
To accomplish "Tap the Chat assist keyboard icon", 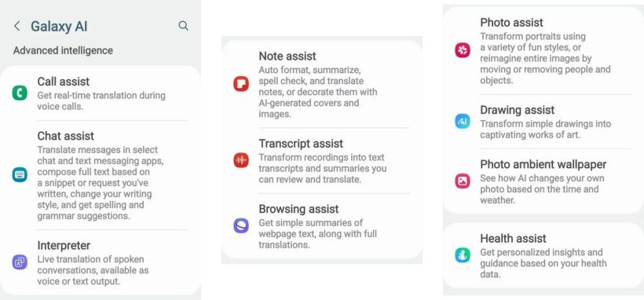I will 20,174.
